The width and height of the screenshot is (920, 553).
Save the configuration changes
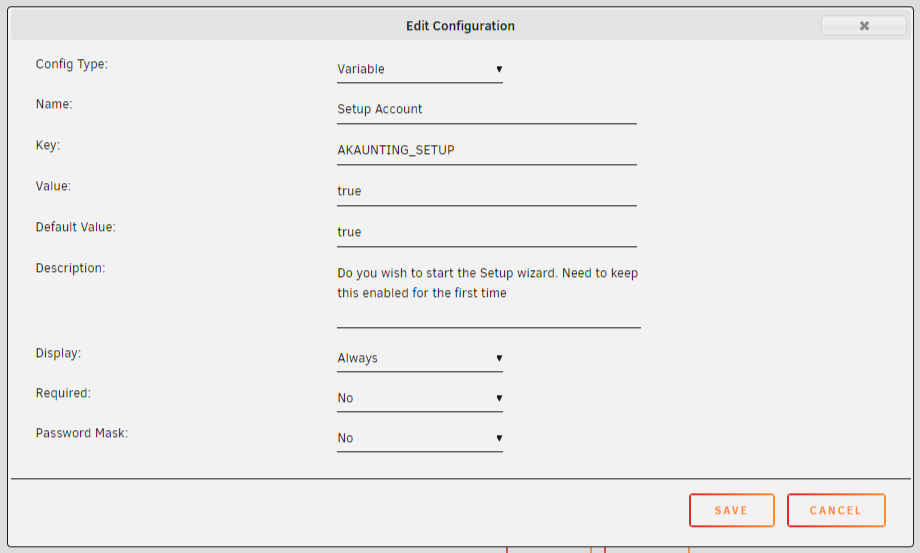pyautogui.click(x=732, y=510)
